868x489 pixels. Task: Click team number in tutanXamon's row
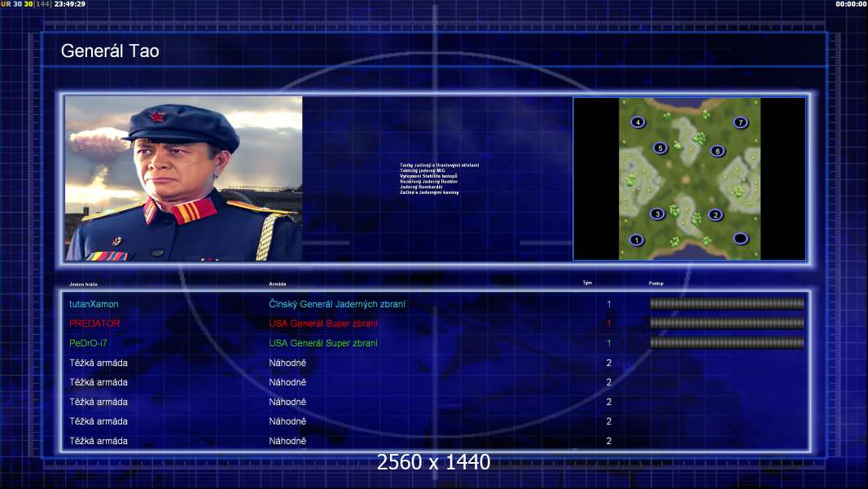pos(608,304)
